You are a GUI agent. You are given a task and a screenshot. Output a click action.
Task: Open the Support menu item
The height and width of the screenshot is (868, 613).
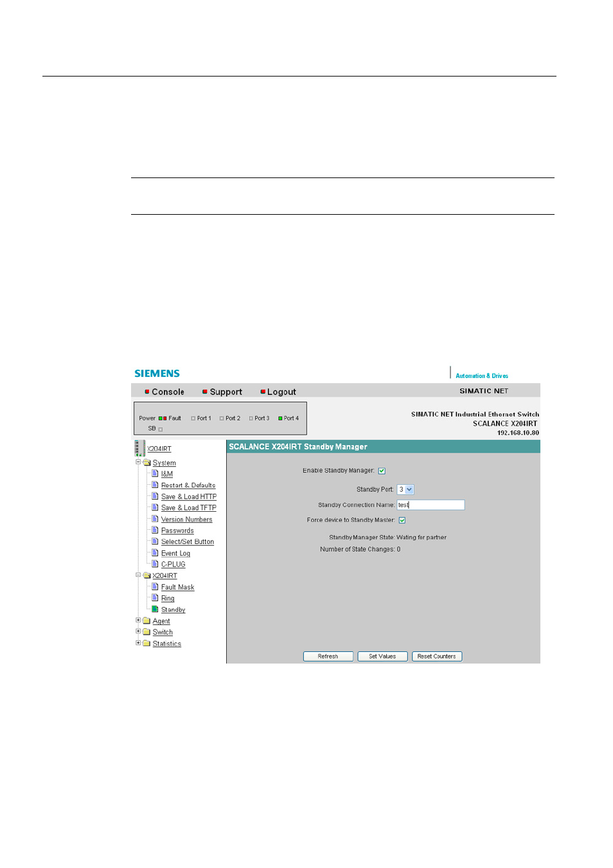coord(222,392)
